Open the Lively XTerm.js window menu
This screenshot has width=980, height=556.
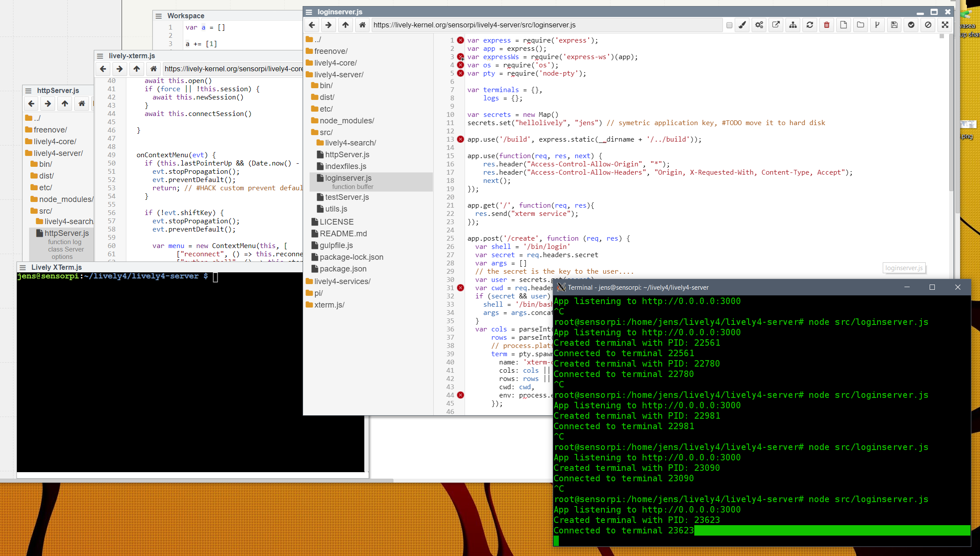tap(23, 268)
